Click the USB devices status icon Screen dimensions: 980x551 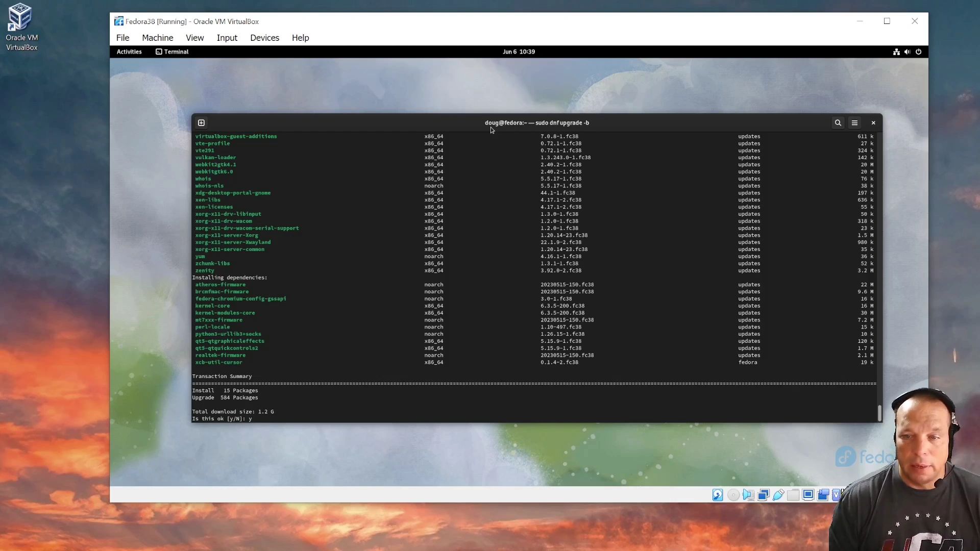pos(778,495)
